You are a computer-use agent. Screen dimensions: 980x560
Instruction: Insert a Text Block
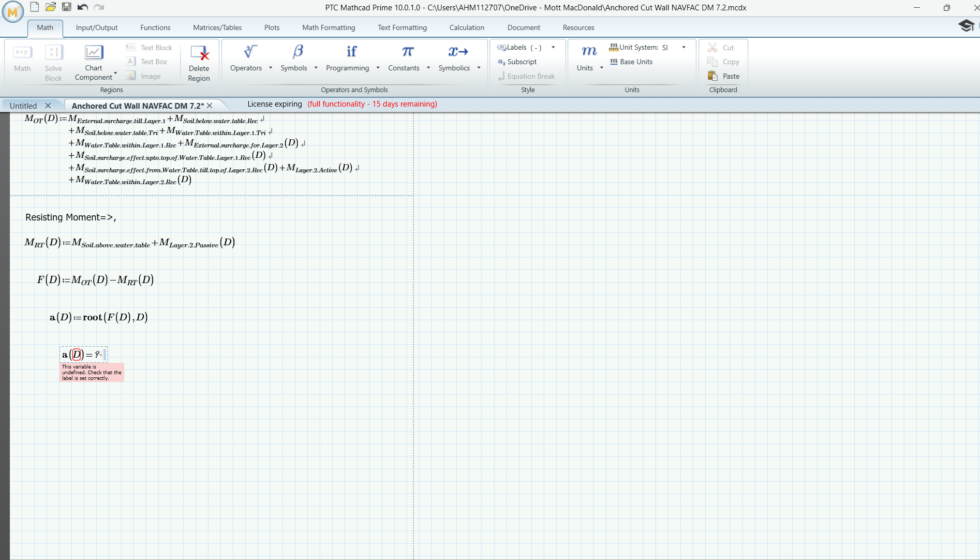[x=149, y=47]
